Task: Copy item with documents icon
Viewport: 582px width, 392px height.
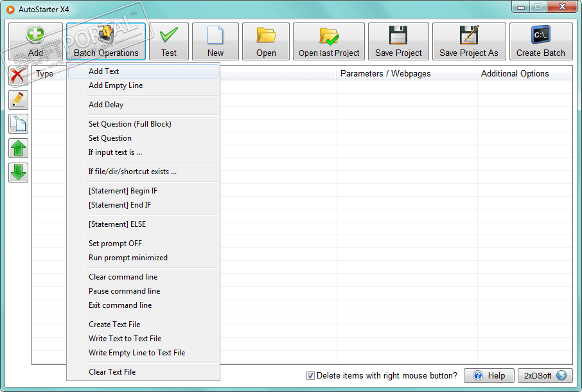Action: (x=18, y=124)
